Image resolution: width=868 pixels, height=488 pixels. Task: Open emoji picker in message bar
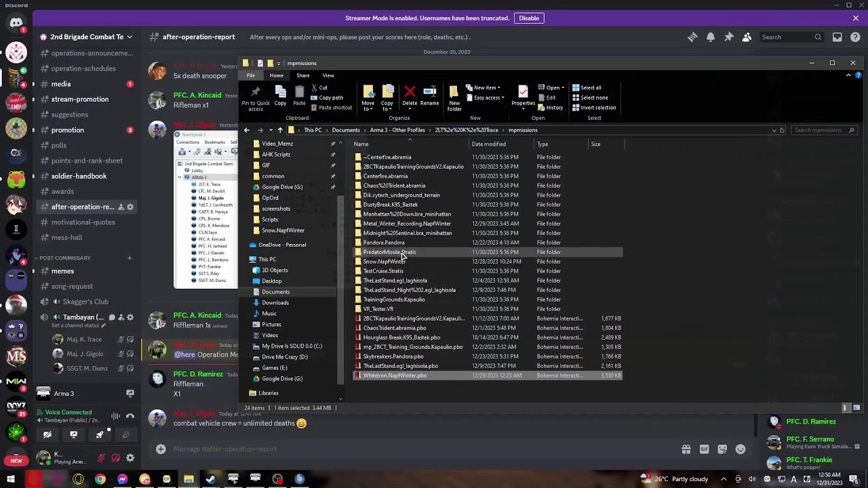(x=741, y=449)
